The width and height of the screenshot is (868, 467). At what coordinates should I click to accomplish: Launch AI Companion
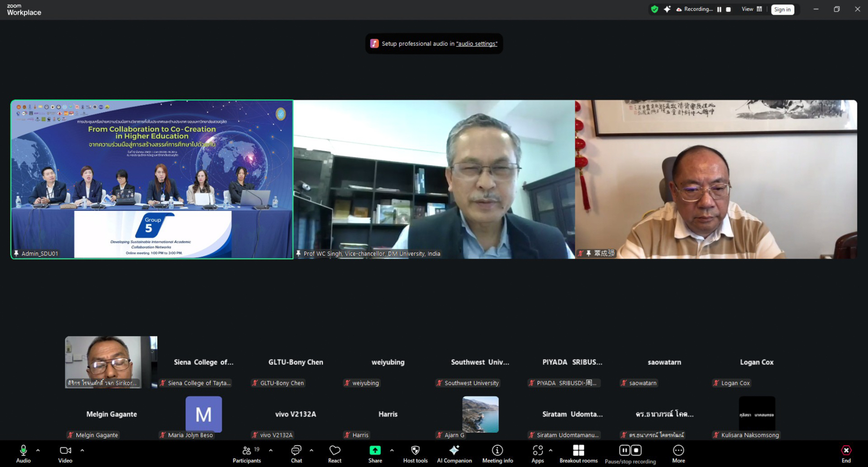[454, 453]
